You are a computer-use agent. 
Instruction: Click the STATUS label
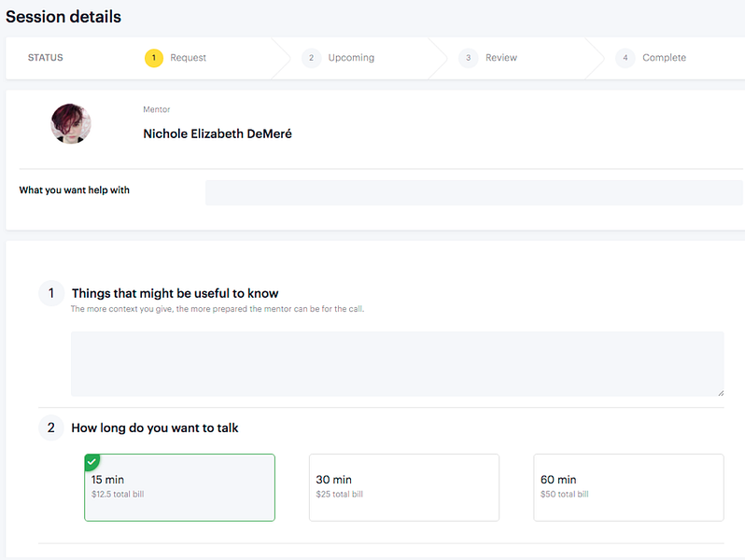tap(45, 58)
